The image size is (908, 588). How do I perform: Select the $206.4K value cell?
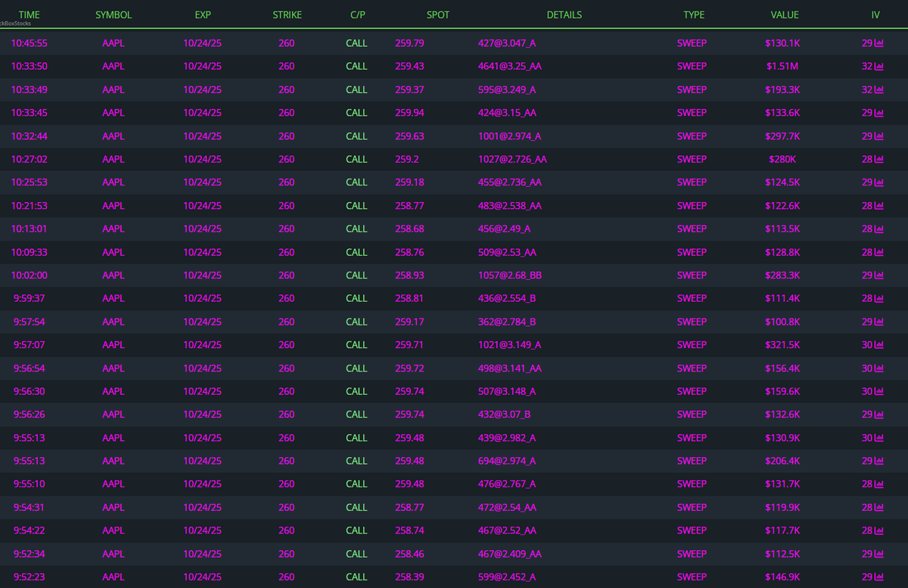[782, 461]
